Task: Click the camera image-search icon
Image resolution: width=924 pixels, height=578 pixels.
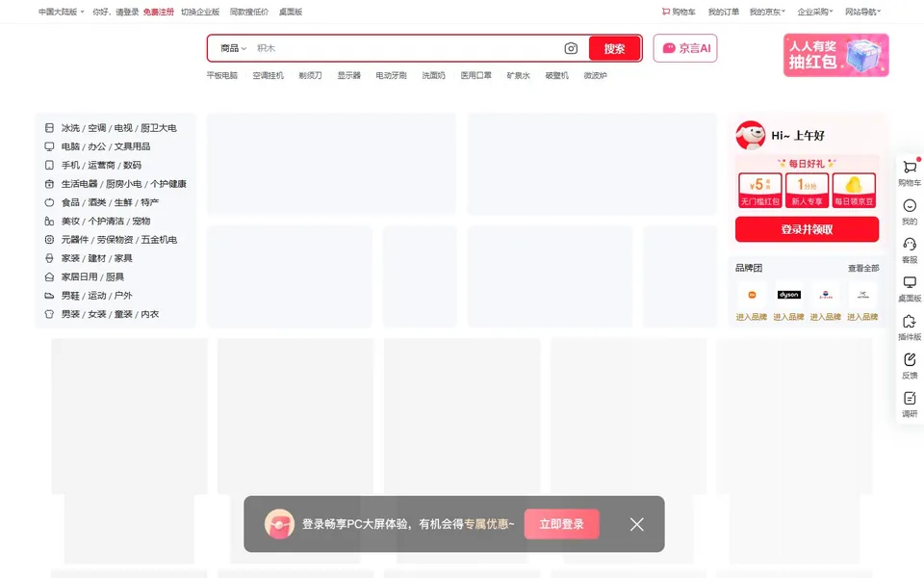Action: [571, 48]
